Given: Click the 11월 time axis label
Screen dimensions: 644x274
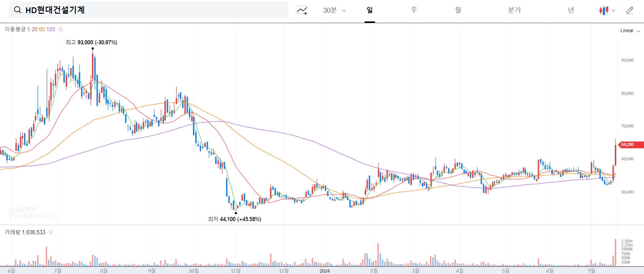Looking at the screenshot, I should pyautogui.click(x=236, y=271).
